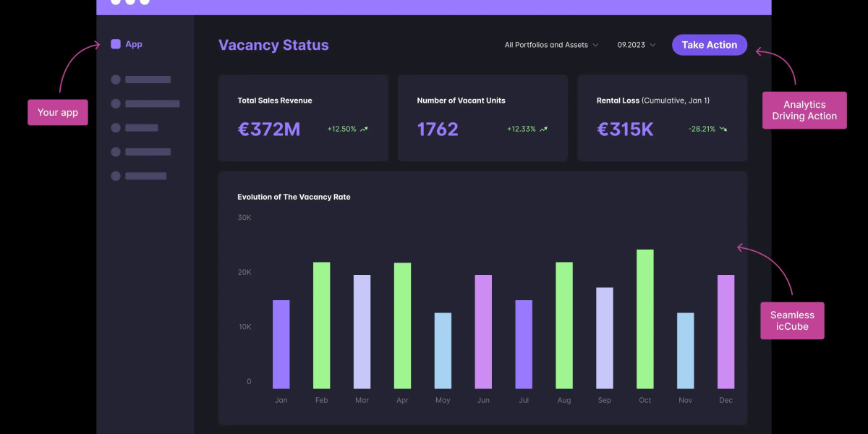The image size is (868, 434).
Task: Click the Number of Vacant Units card
Action: (x=482, y=117)
